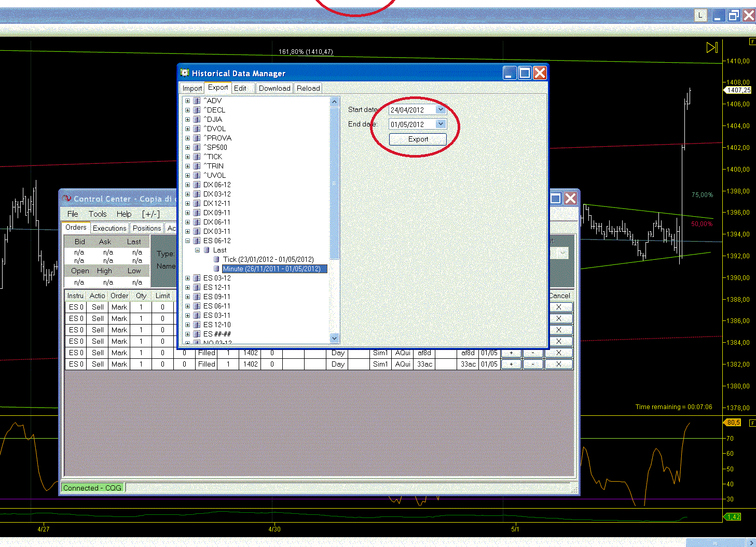Image resolution: width=756 pixels, height=547 pixels.
Task: Click the database icon beside ^DVOL
Action: click(x=197, y=129)
